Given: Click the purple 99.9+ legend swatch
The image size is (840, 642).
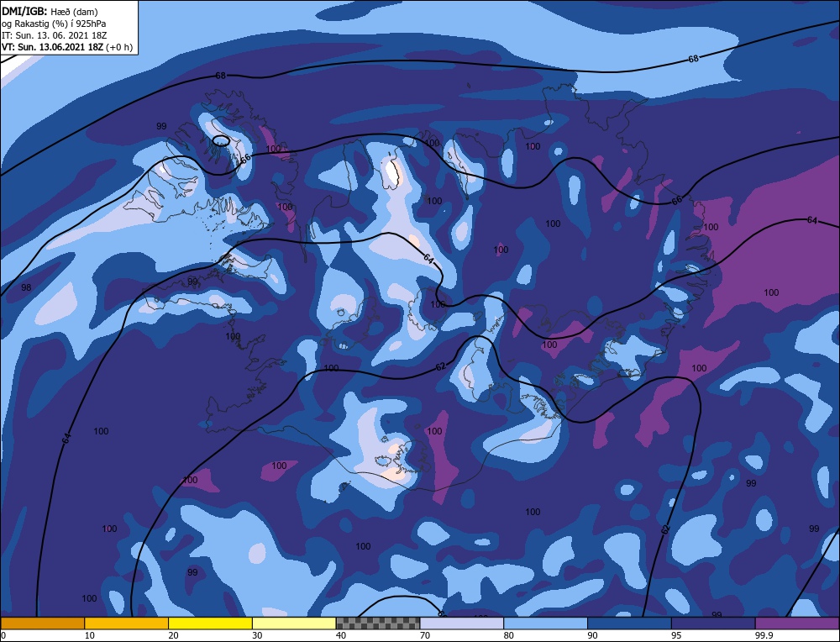Looking at the screenshot, I should click(x=797, y=623).
